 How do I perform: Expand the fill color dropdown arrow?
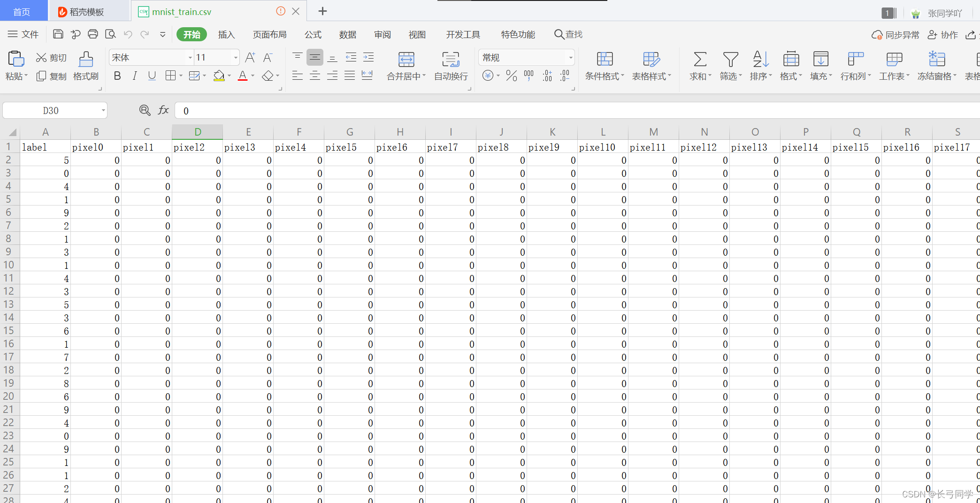(229, 76)
